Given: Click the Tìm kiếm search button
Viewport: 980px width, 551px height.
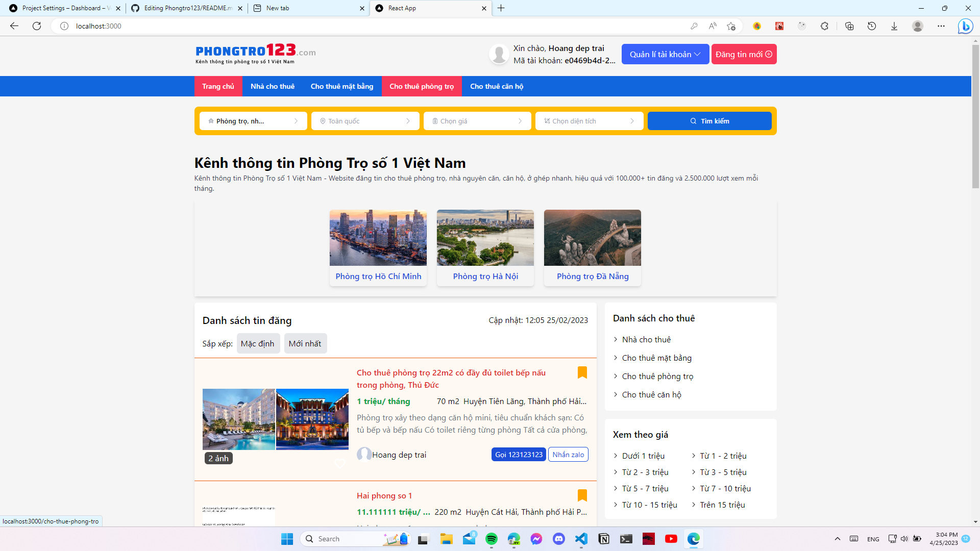Looking at the screenshot, I should tap(709, 121).
